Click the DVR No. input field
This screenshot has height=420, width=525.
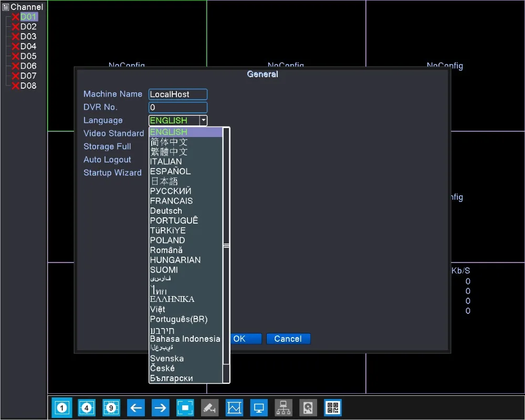(178, 107)
